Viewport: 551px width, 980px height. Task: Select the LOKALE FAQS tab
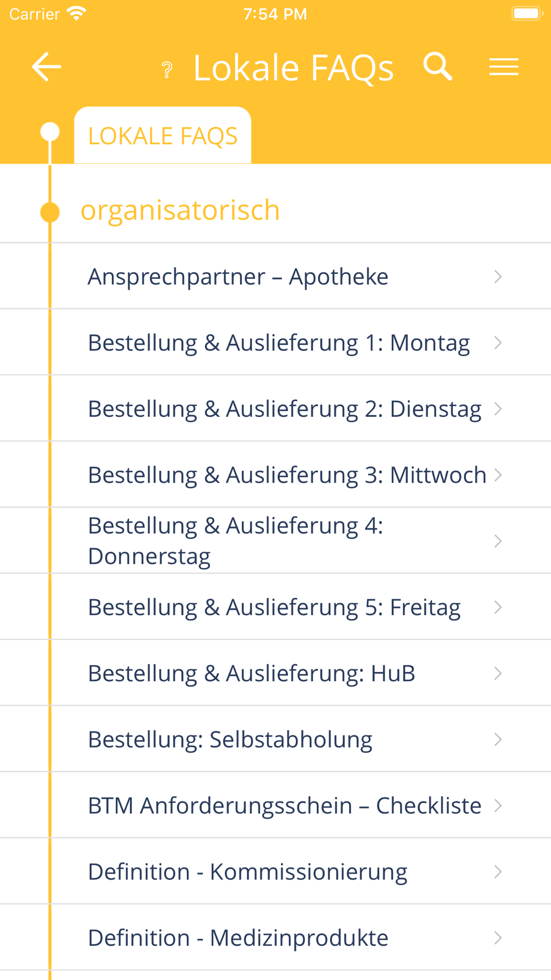163,136
